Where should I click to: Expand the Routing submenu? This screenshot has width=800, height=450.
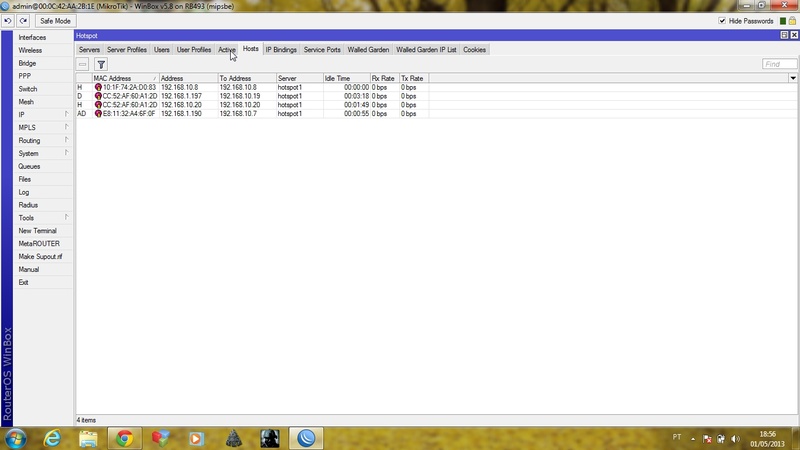pos(43,140)
